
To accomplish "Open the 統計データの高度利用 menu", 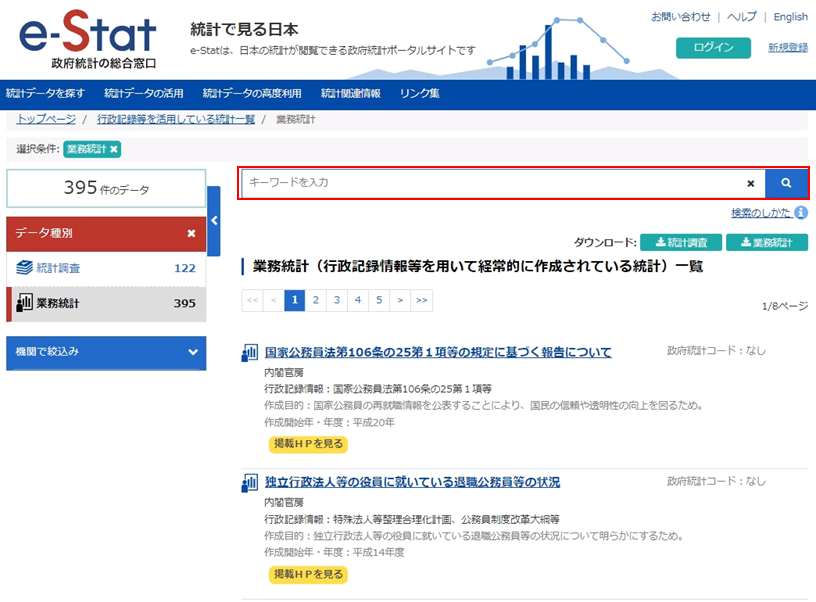I will pyautogui.click(x=252, y=93).
